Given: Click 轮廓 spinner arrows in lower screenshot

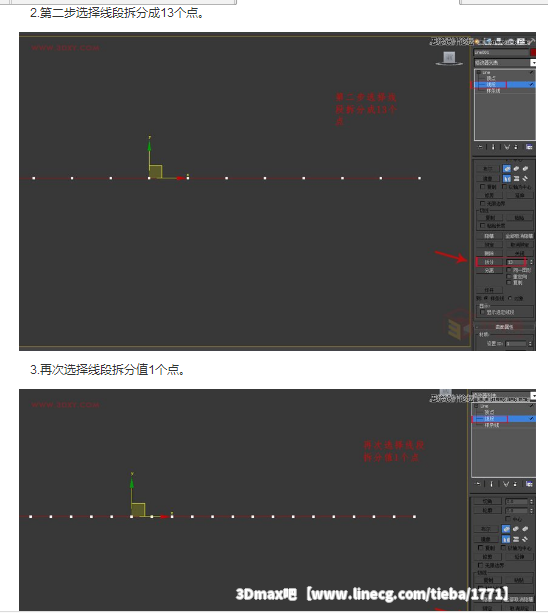Looking at the screenshot, I should tap(531, 511).
